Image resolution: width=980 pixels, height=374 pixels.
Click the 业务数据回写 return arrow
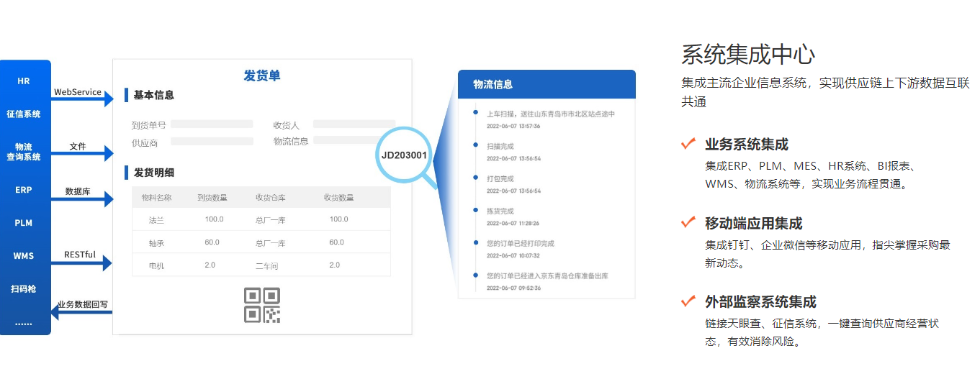[x=81, y=312]
